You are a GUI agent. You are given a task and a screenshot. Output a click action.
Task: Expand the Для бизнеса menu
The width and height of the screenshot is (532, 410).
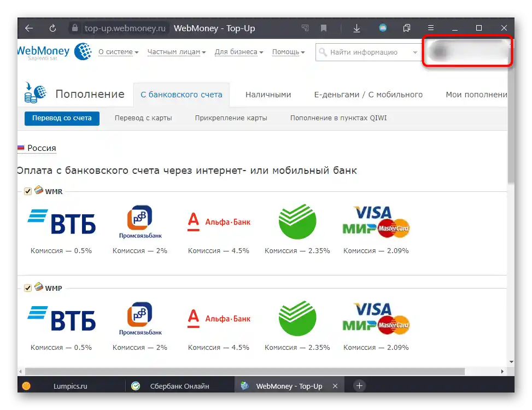(239, 52)
